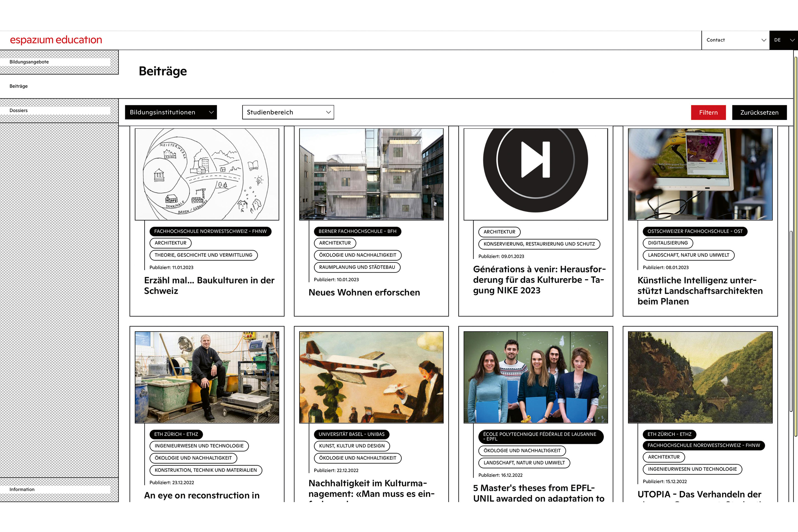Open the airplane painting thumbnail
Screen dimensions: 798x532
(371, 377)
